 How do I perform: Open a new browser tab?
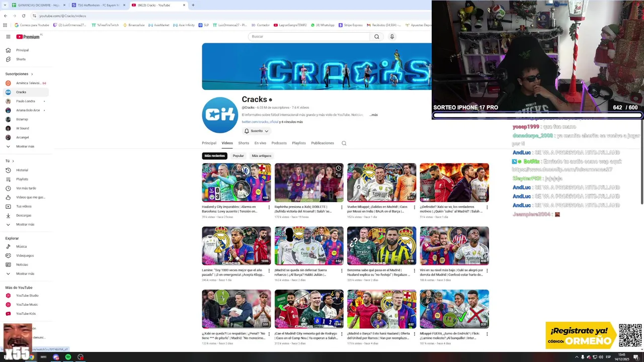193,5
